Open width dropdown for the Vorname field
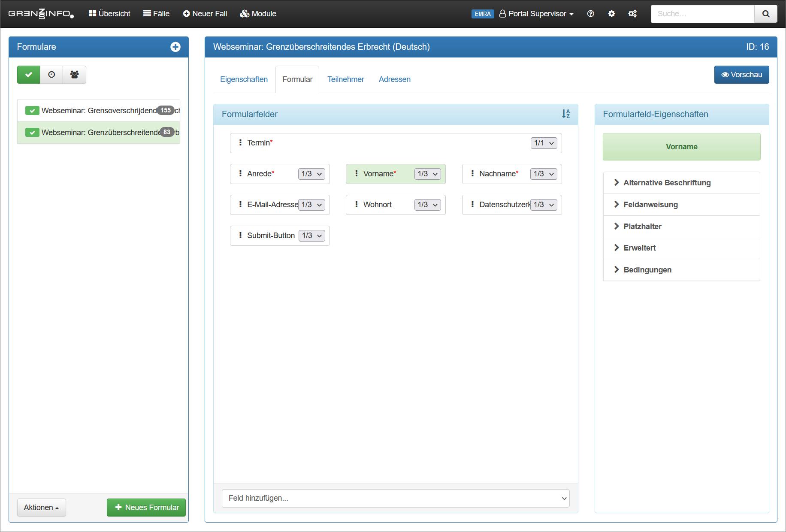This screenshot has height=532, width=786. click(x=427, y=174)
